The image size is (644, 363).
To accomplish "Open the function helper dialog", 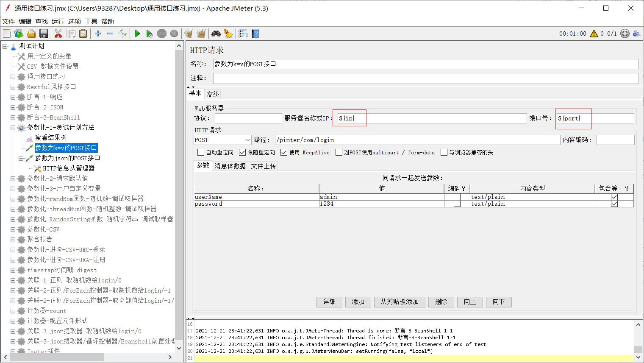I will [243, 34].
